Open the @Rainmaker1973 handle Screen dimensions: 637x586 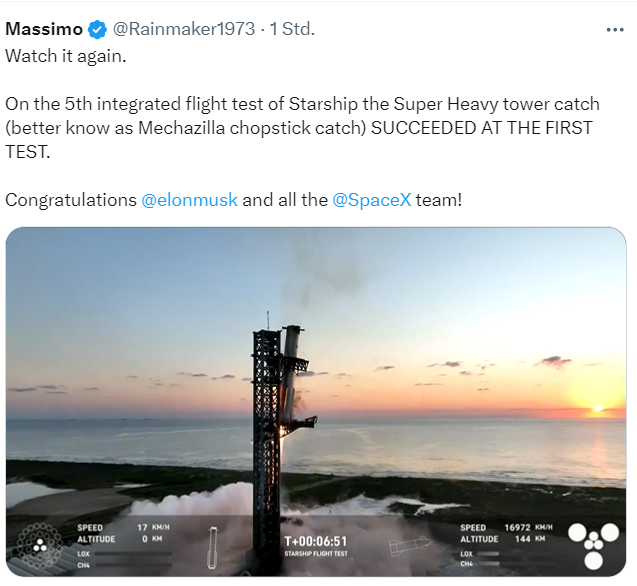(184, 29)
